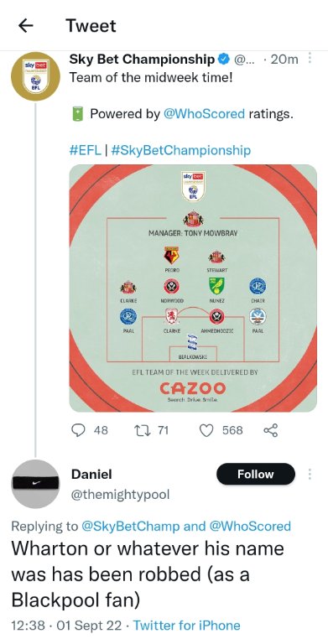Open Sky Bet Championship profile avatar

click(35, 76)
